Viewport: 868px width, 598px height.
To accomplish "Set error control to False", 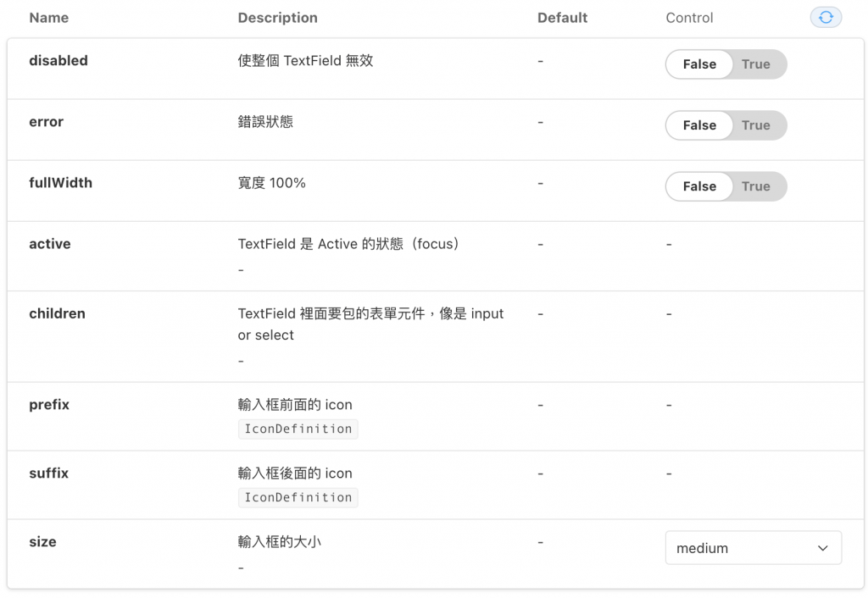I will click(699, 125).
